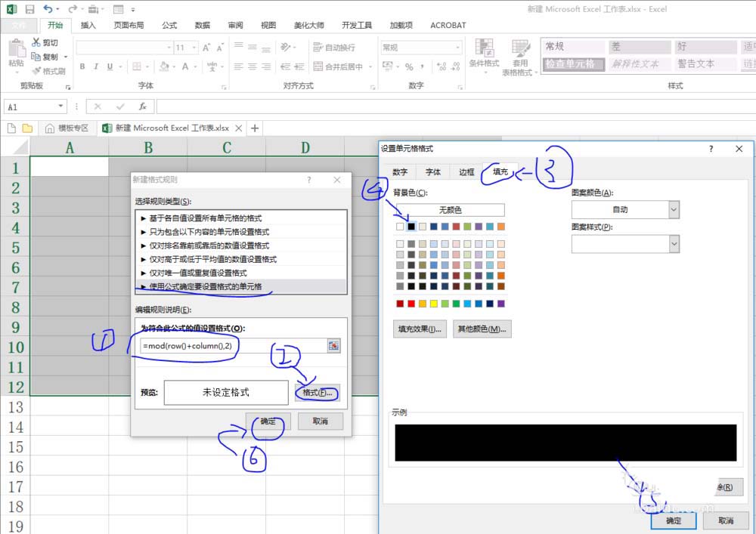
Task: Toggle Wrap Text (自动换行) in the ribbon
Action: point(318,47)
